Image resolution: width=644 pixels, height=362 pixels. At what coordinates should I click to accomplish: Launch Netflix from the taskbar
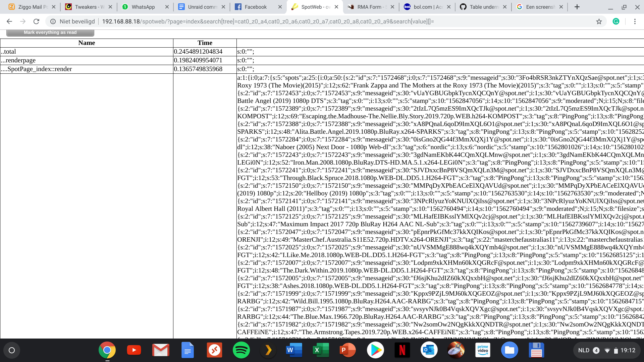point(402,350)
